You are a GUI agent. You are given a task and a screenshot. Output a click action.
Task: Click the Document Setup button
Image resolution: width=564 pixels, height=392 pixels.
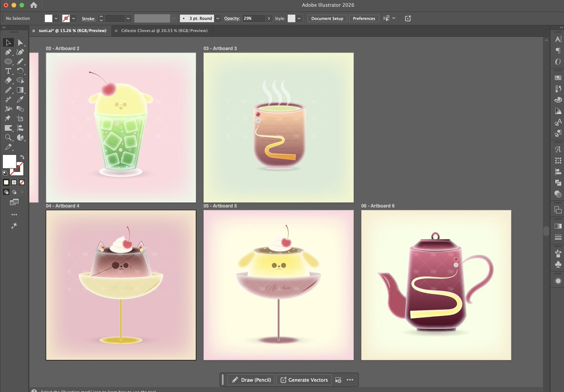tap(328, 18)
